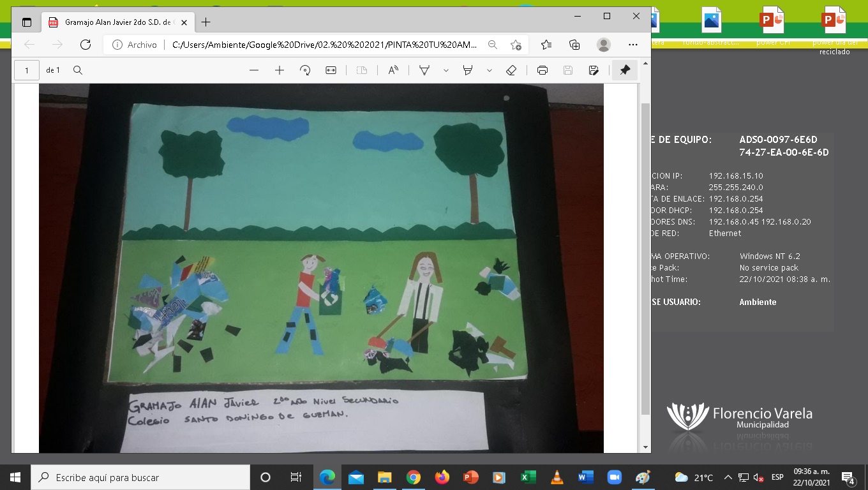Click the fit to width icon
The width and height of the screenshot is (868, 490).
tap(331, 70)
